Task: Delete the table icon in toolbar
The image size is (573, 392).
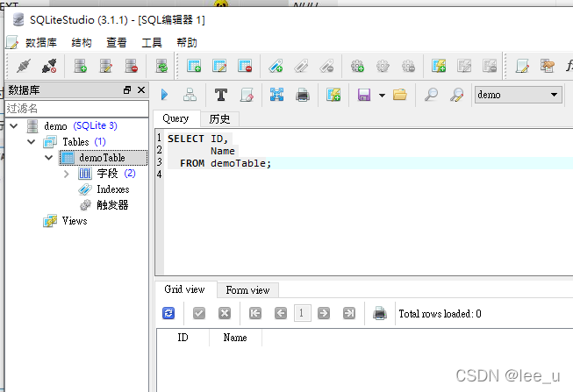Action: tap(245, 66)
